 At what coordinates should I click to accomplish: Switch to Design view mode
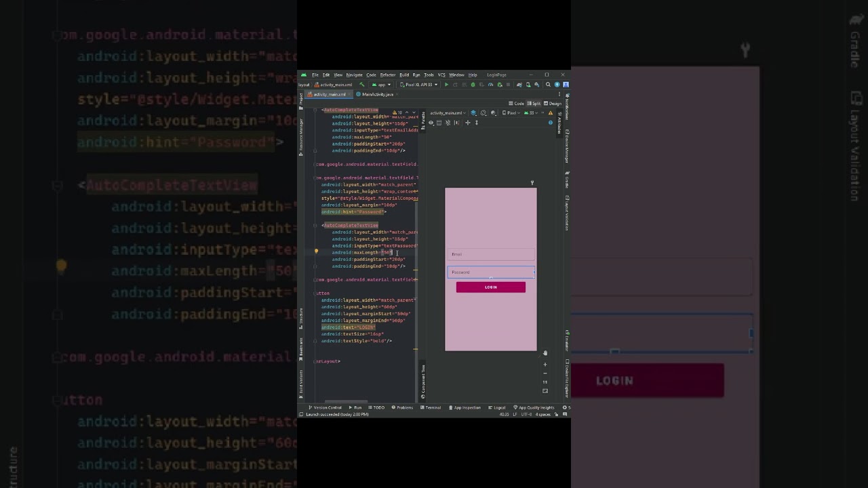pyautogui.click(x=553, y=103)
